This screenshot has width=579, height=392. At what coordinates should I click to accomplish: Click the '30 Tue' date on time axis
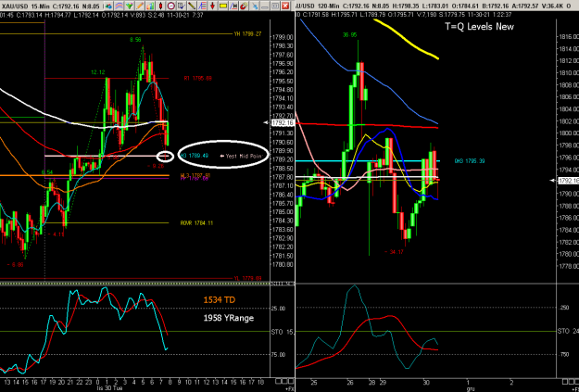111,388
